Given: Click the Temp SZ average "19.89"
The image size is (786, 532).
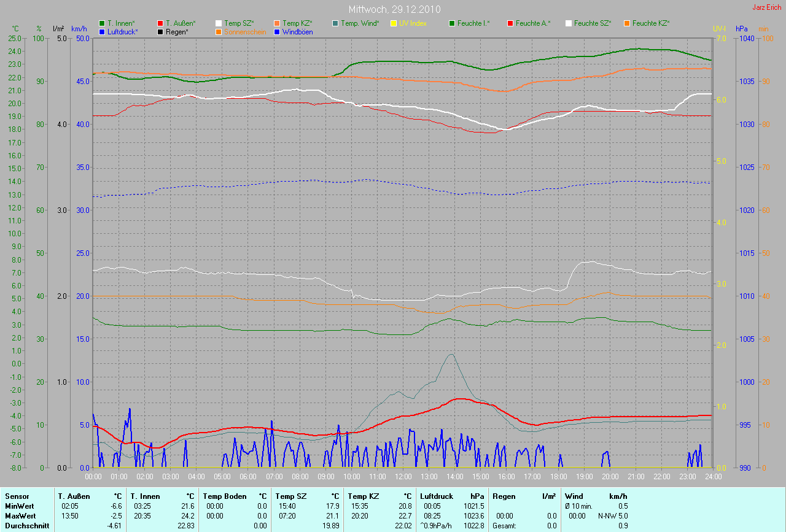Looking at the screenshot, I should [x=331, y=526].
